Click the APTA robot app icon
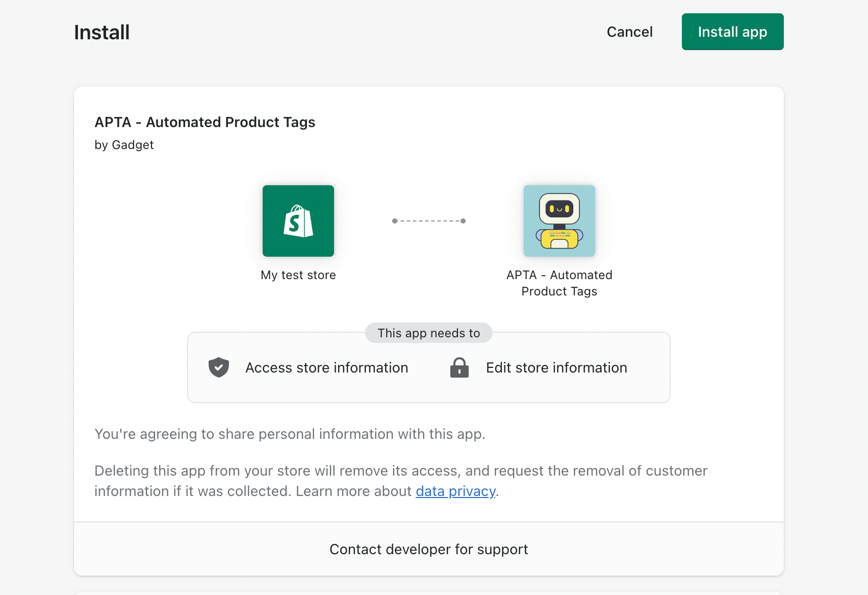868x595 pixels. [x=559, y=221]
